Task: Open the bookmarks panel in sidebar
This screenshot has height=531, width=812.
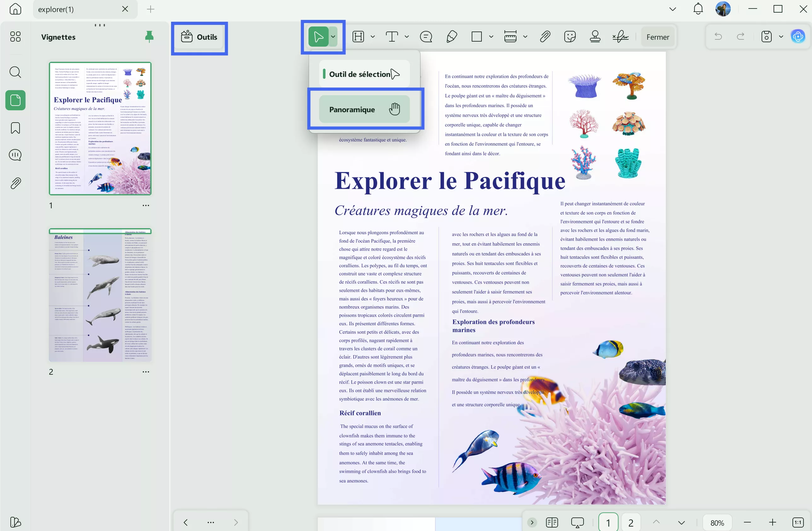Action: point(15,128)
